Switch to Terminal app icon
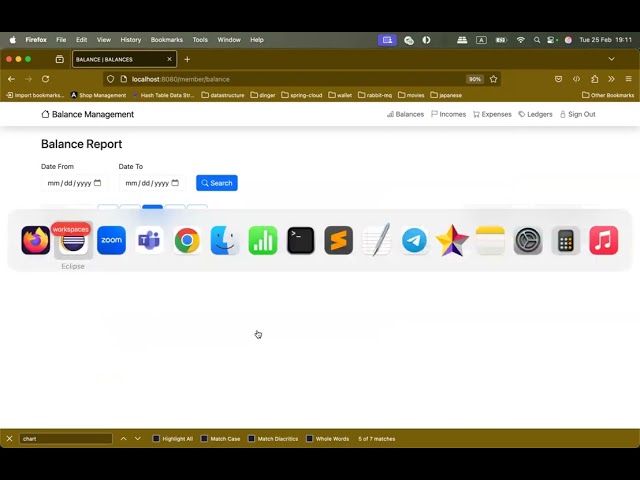 pyautogui.click(x=301, y=240)
